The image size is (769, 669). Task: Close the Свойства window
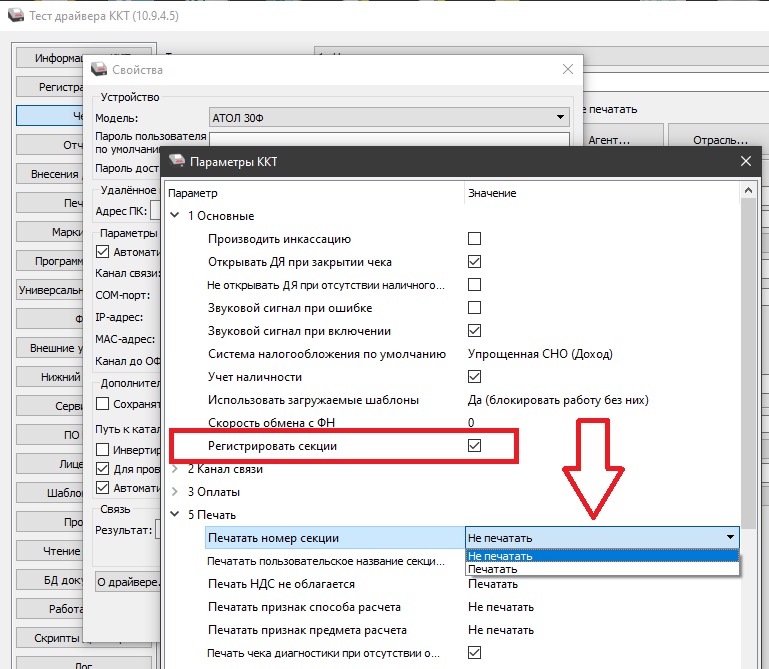[x=568, y=70]
